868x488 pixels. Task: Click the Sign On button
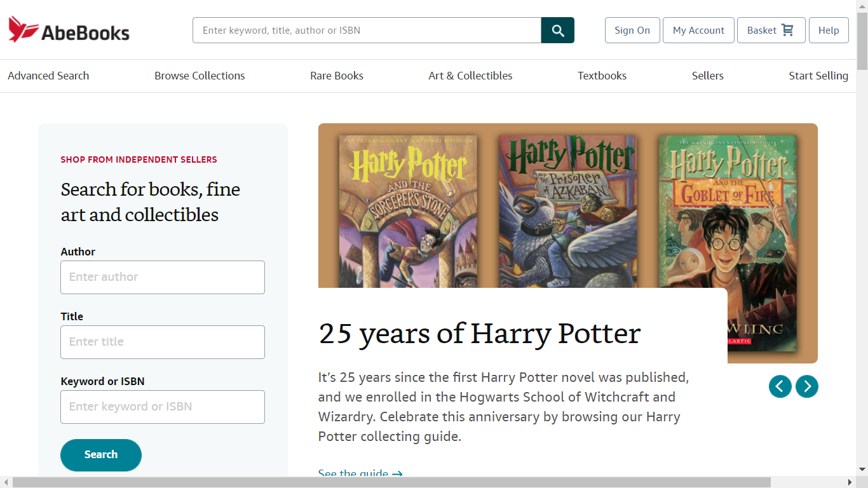(x=632, y=30)
